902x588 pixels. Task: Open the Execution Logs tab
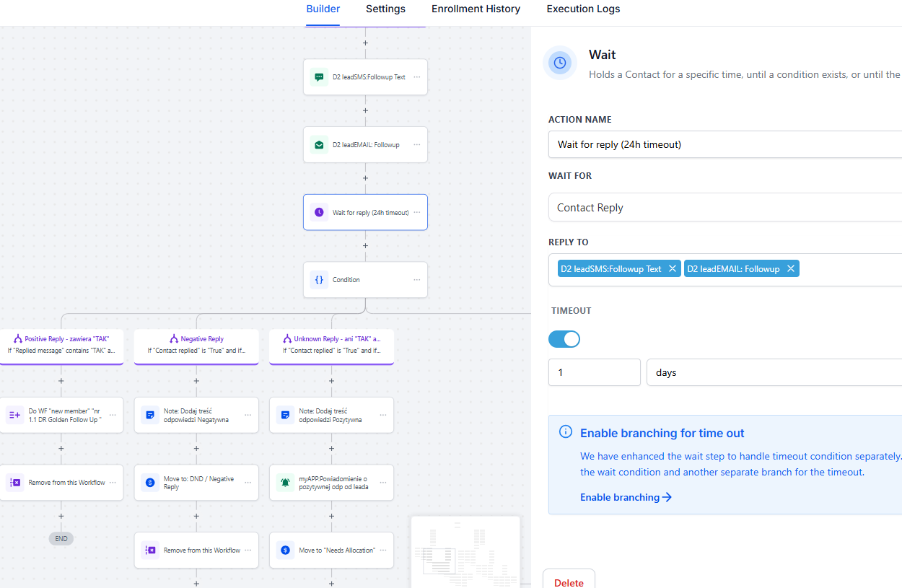tap(583, 9)
